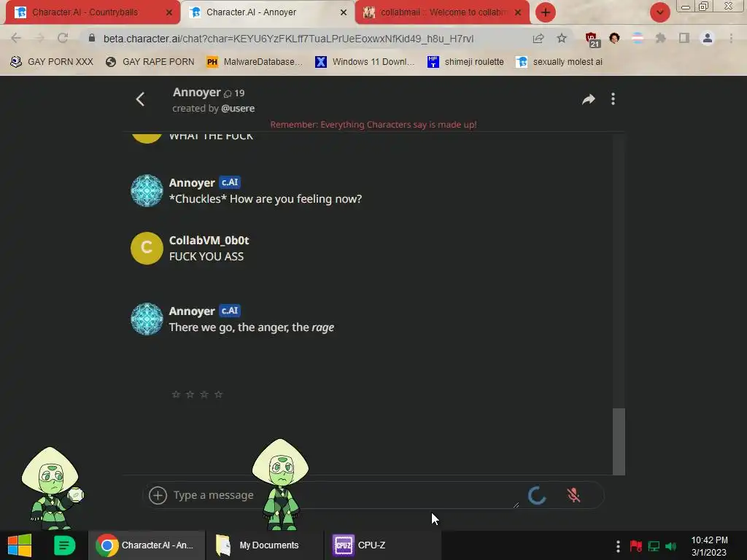Rate last reply two stars

click(190, 394)
